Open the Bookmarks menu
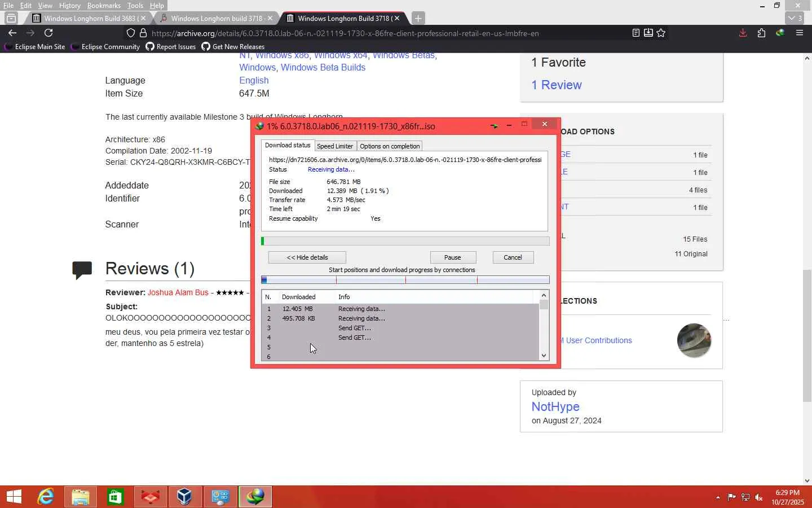 coord(104,6)
